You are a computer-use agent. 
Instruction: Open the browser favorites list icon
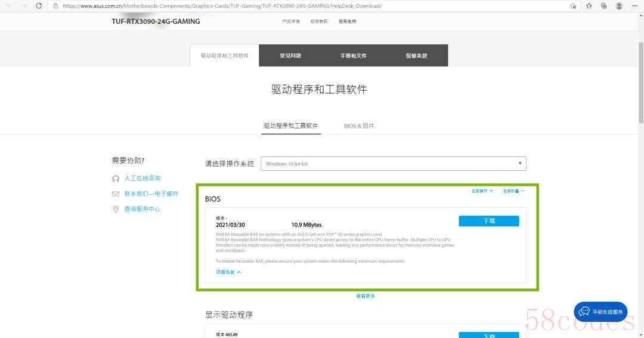click(589, 5)
